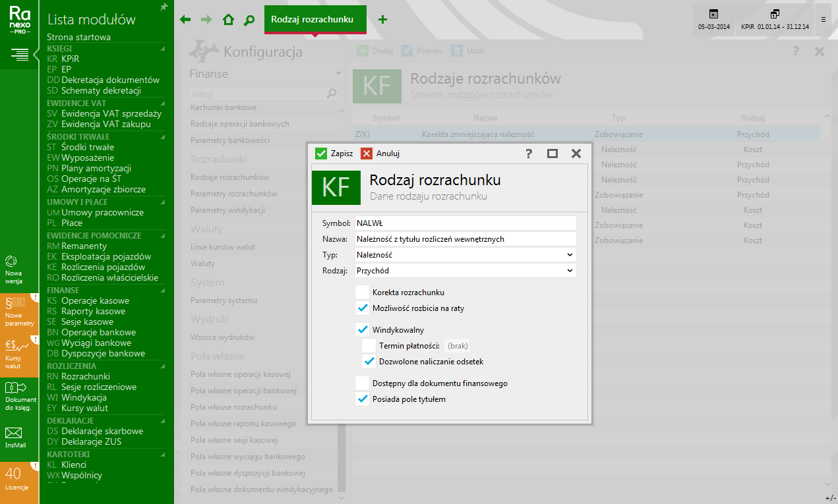Image resolution: width=838 pixels, height=504 pixels.
Task: Open the Rodzaj dropdown showing Przychód
Action: (465, 270)
